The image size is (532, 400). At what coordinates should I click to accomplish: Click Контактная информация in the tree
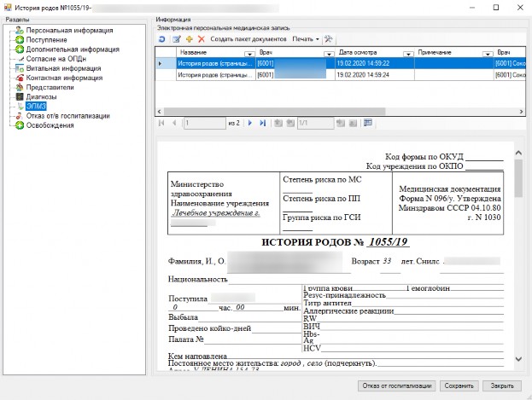[x=64, y=78]
